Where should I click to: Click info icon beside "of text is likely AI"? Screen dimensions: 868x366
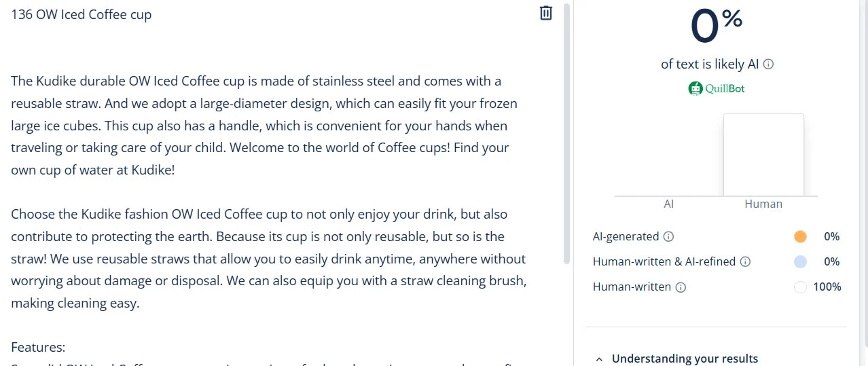(x=768, y=65)
